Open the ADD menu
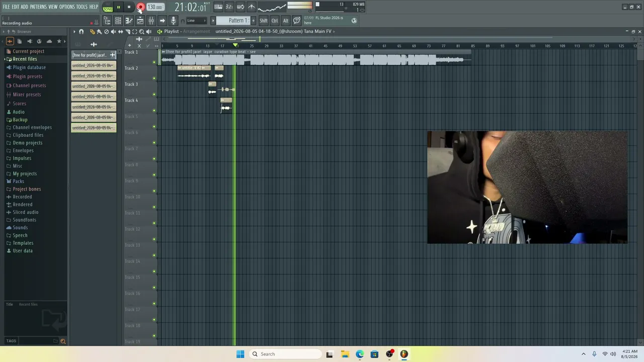 tap(25, 7)
